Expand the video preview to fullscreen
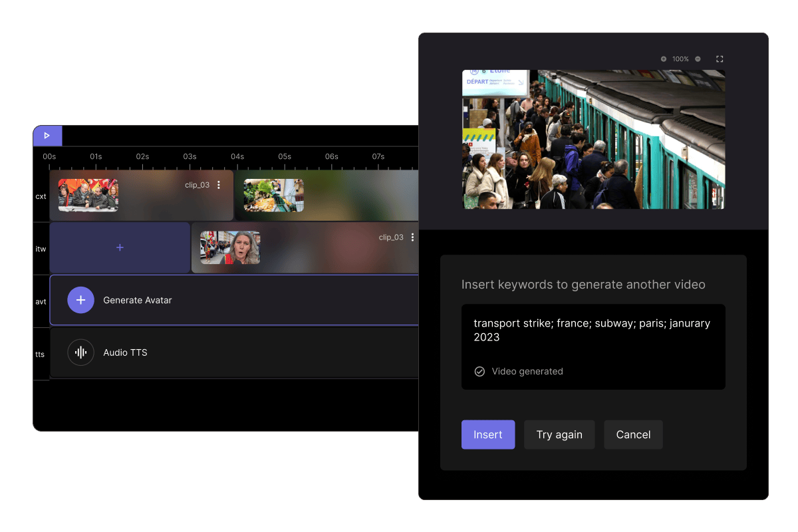 (x=720, y=59)
